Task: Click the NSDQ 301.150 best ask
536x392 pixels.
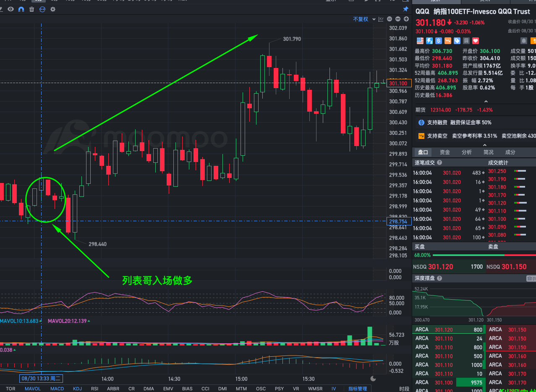Action: pos(510,267)
